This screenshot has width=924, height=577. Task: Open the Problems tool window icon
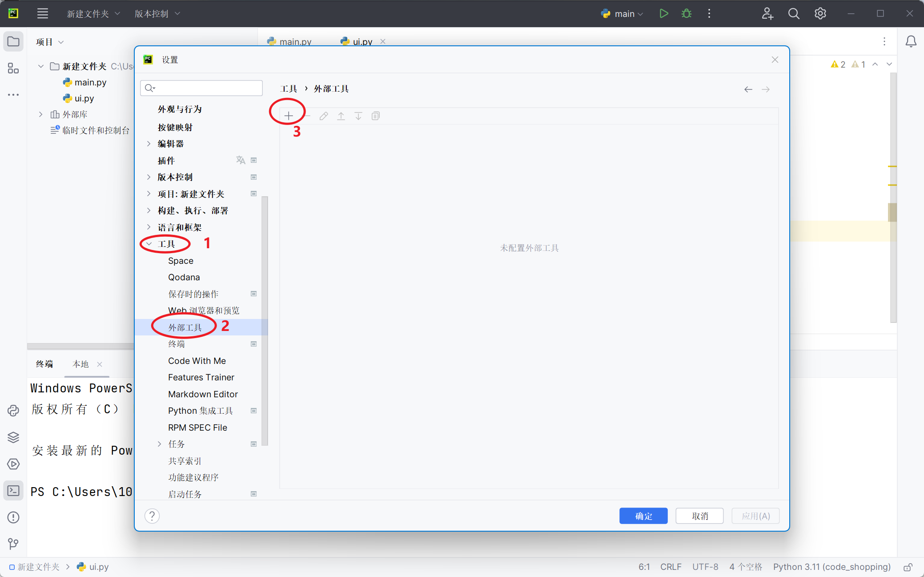(x=13, y=517)
